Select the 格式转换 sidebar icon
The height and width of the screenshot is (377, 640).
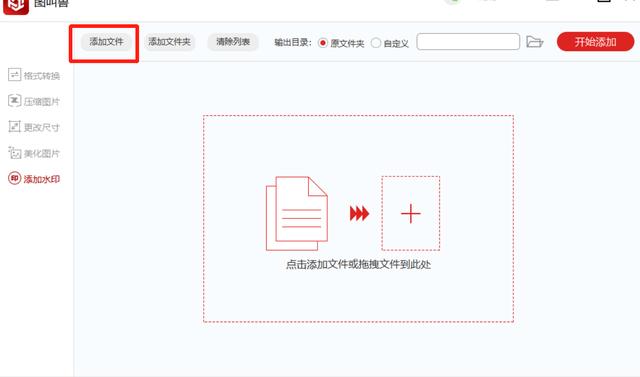coord(14,75)
